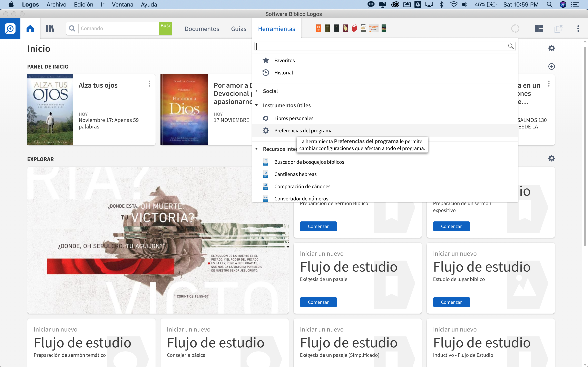Open the Library books icon
This screenshot has width=588, height=367.
tap(50, 29)
